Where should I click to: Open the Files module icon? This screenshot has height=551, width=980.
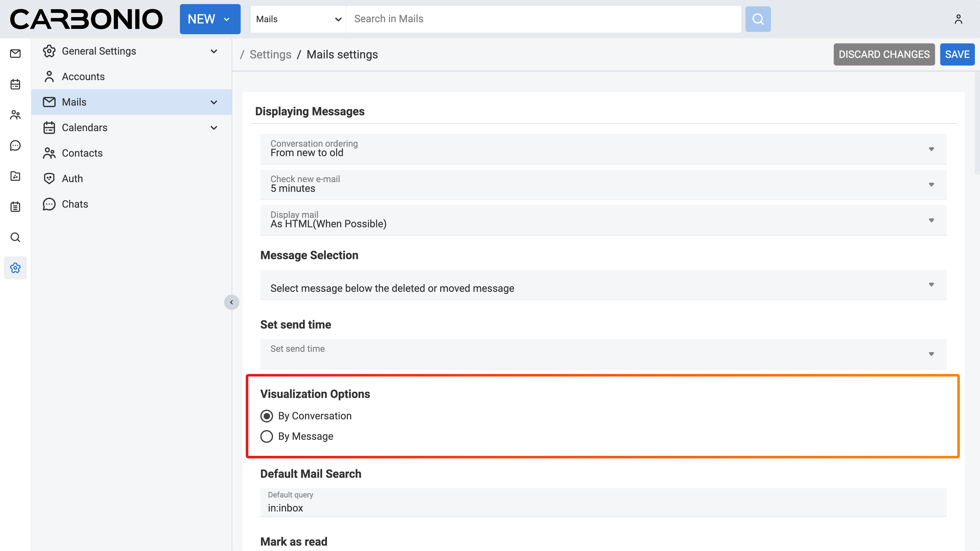point(15,176)
